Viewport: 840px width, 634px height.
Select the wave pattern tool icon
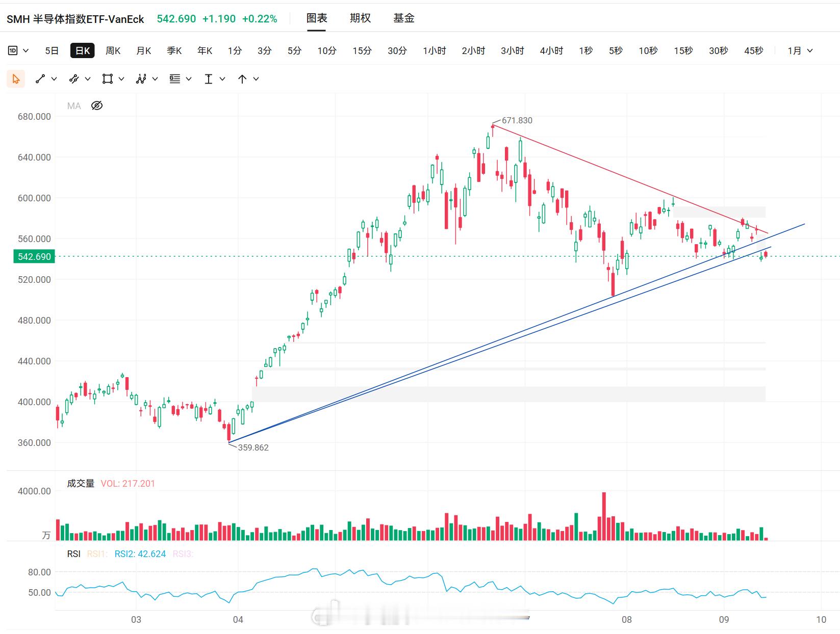141,79
